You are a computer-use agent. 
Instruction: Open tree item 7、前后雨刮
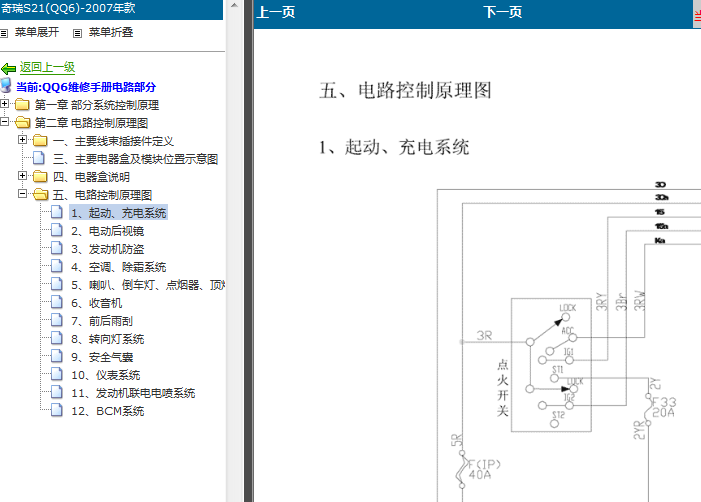pos(102,321)
